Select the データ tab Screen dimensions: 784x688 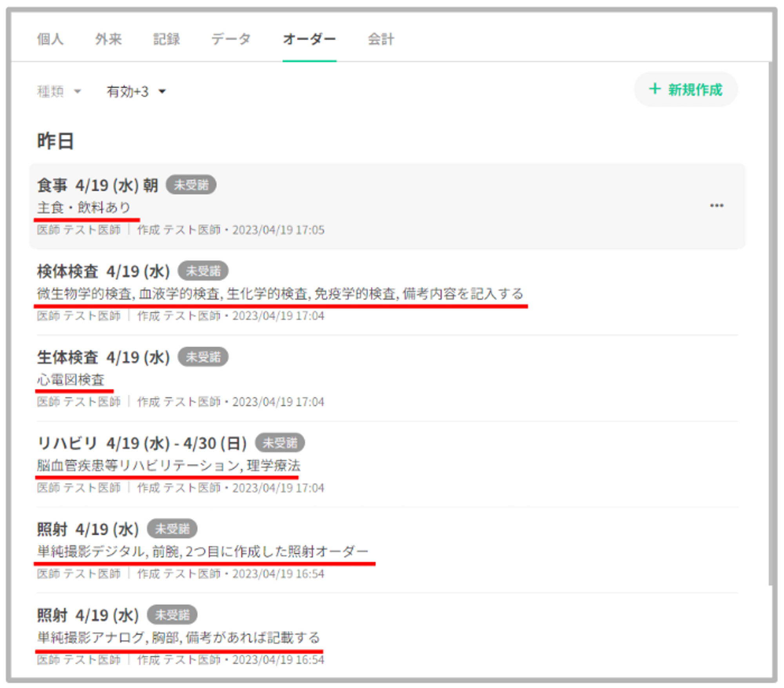231,39
